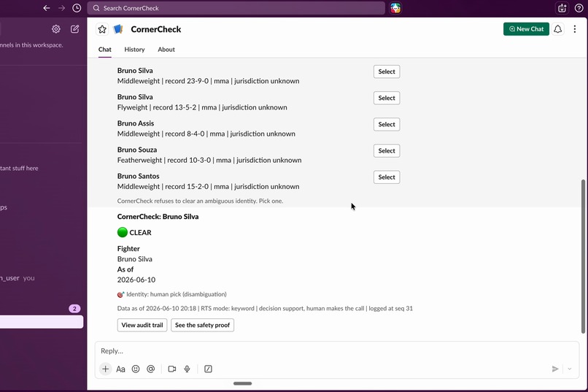Open the colorful app icon beside search
Viewport: 588px width, 392px height.
[395, 8]
